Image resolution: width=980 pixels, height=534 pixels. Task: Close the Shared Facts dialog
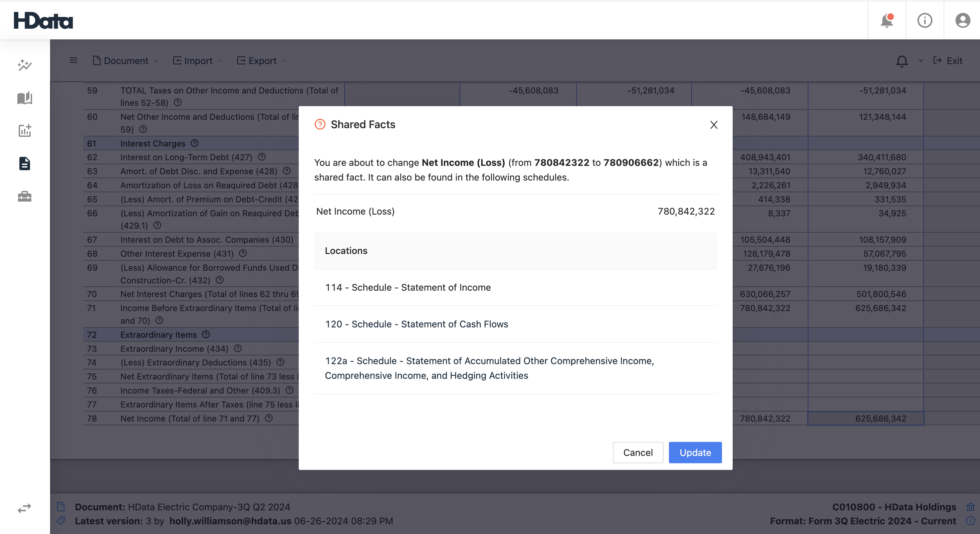(714, 125)
